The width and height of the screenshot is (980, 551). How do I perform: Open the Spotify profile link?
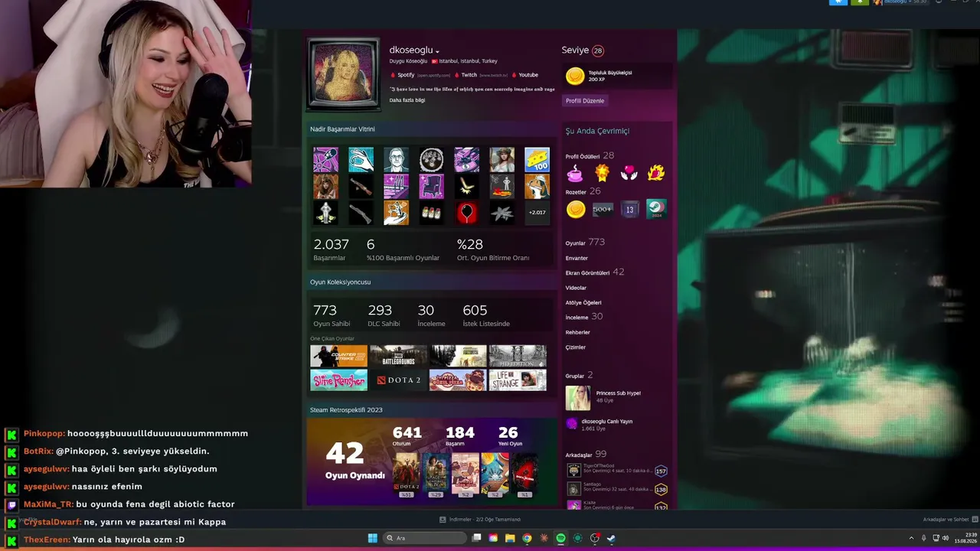(406, 75)
